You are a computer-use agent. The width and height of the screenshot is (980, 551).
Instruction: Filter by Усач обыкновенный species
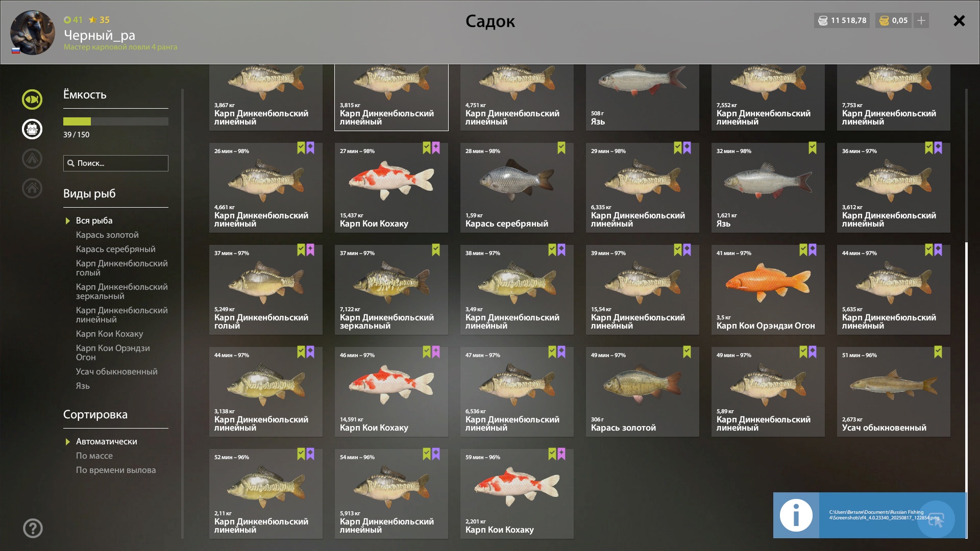[x=117, y=371]
